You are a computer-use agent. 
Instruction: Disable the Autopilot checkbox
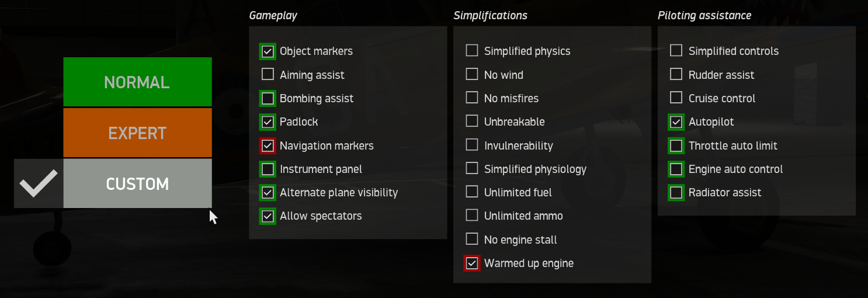676,122
